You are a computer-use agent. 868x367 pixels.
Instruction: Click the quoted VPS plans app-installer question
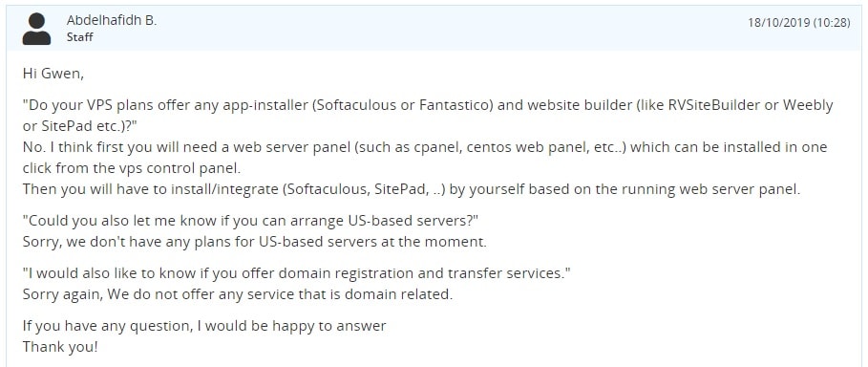coord(428,116)
